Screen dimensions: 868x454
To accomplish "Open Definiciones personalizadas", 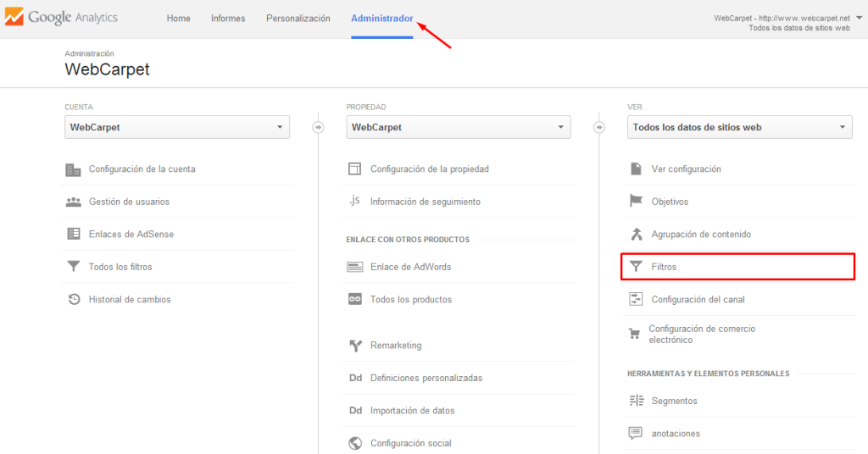I will [x=426, y=378].
